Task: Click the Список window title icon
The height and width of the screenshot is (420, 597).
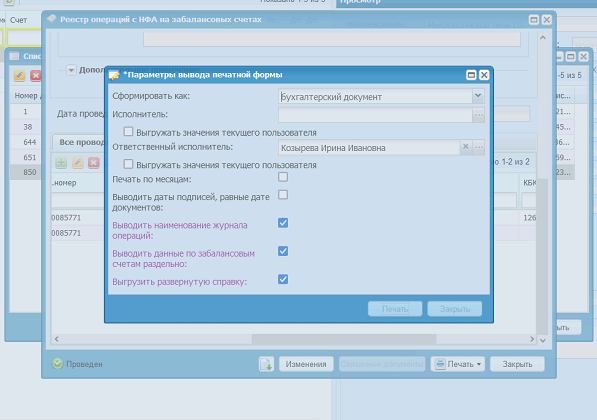Action: point(14,56)
